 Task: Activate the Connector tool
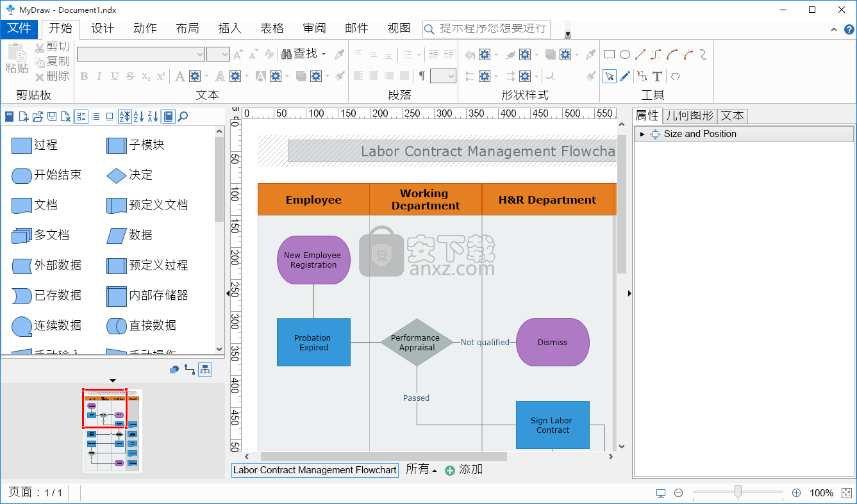coord(642,76)
